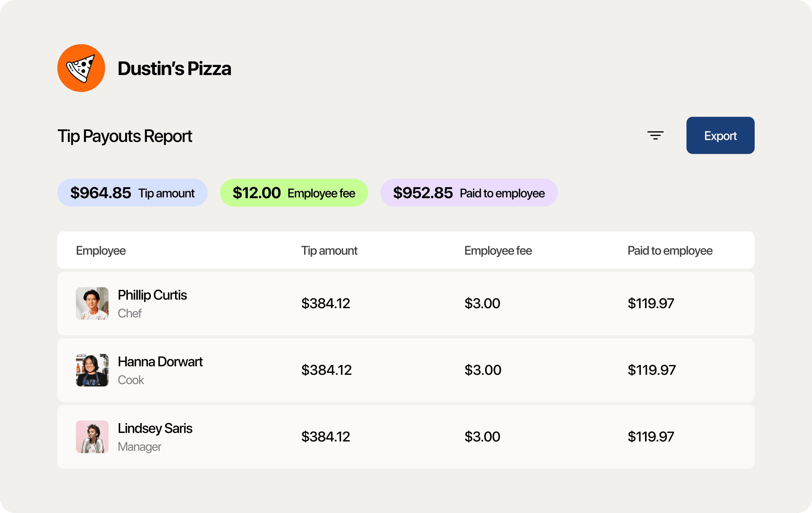Viewport: 812px width, 513px height.
Task: Sort by Paid to employee column header
Action: (669, 251)
